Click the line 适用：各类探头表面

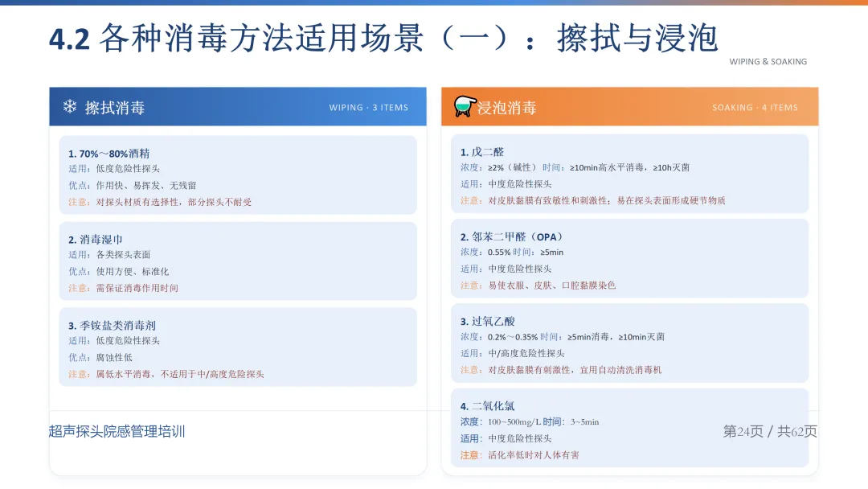point(109,254)
